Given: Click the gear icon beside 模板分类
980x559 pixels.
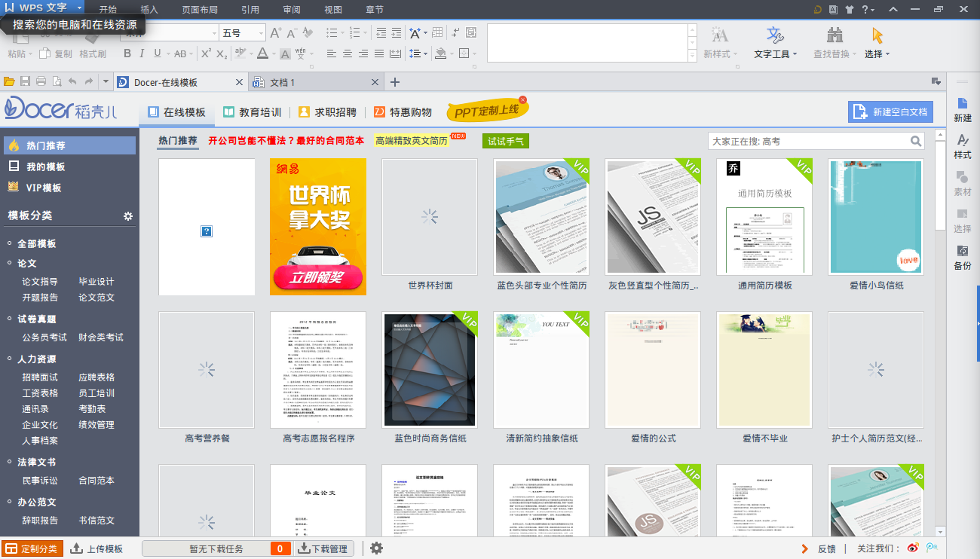Looking at the screenshot, I should pos(128,216).
